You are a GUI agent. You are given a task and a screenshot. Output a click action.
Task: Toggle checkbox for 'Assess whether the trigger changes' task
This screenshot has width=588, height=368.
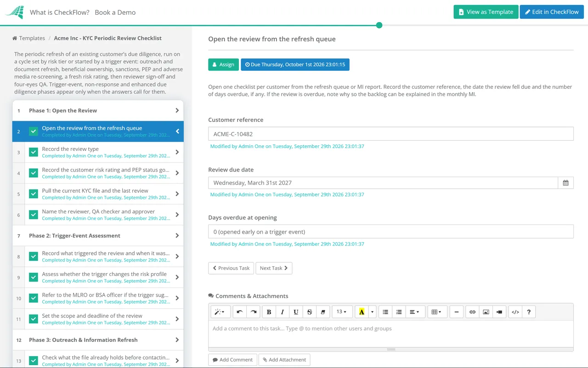pyautogui.click(x=34, y=277)
